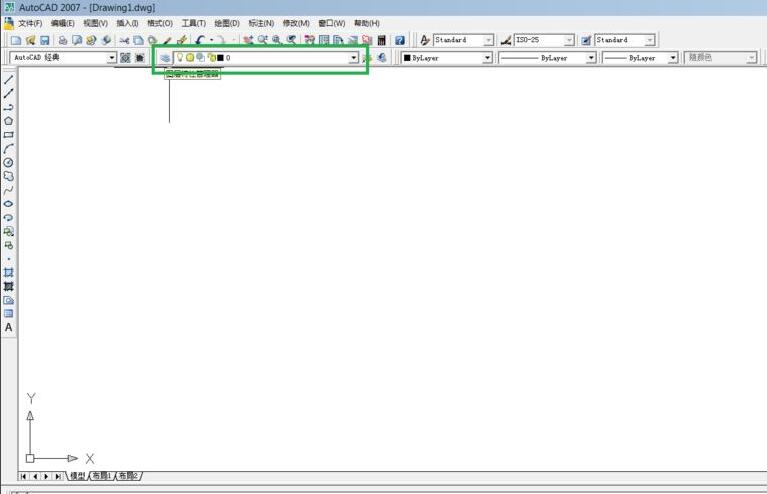
Task: Open the 编辑(E) menu
Action: 63,23
